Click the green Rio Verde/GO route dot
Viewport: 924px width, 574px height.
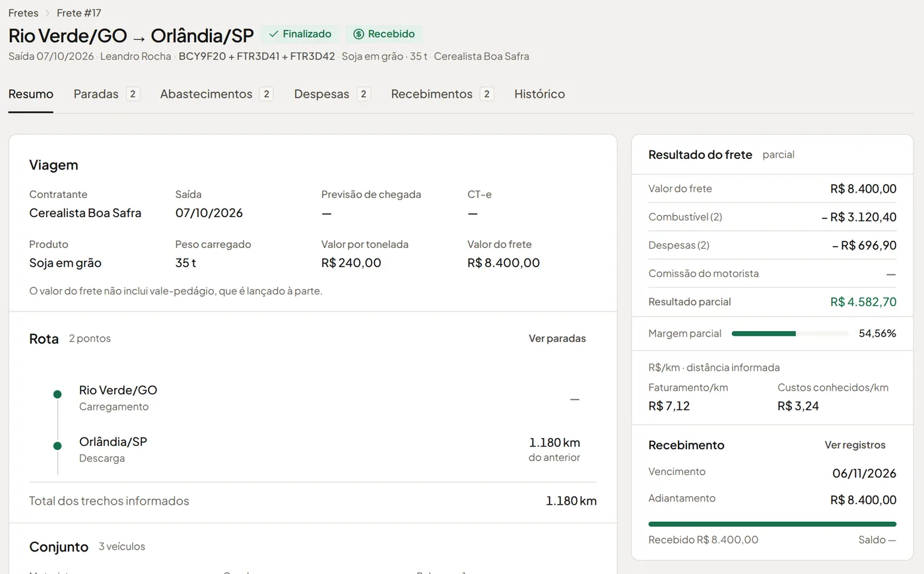click(x=57, y=395)
